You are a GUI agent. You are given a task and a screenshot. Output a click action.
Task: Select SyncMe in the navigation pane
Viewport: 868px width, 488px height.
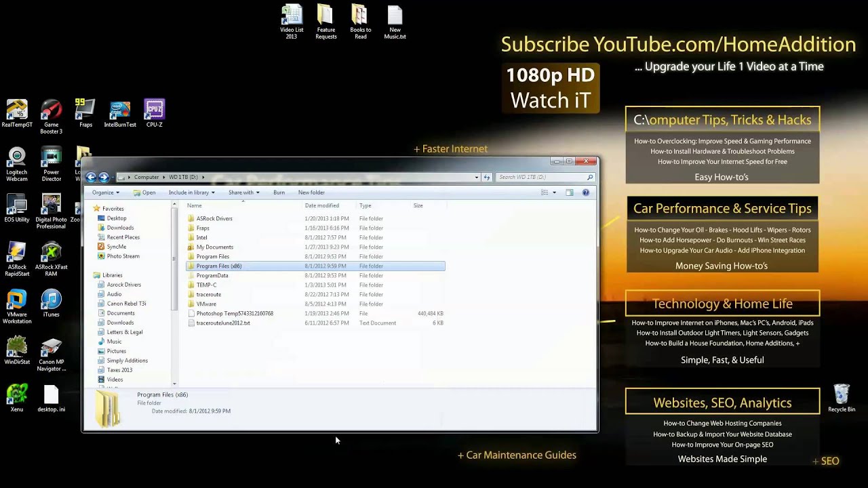(116, 247)
